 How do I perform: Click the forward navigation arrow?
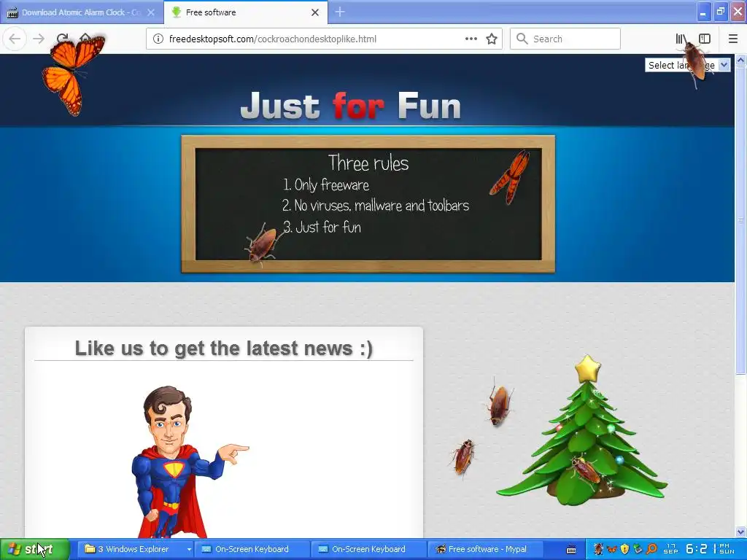pyautogui.click(x=38, y=39)
